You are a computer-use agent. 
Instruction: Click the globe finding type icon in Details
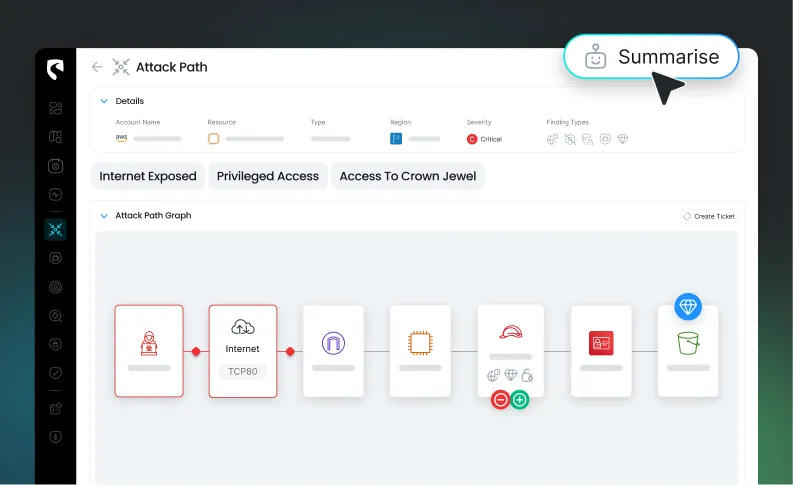[x=552, y=139]
